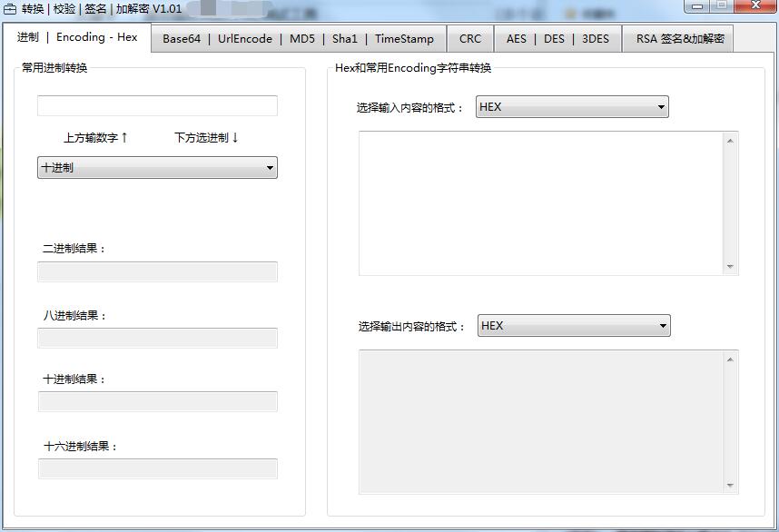The width and height of the screenshot is (779, 532).
Task: Click the 二进制结果 output field
Action: point(157,271)
